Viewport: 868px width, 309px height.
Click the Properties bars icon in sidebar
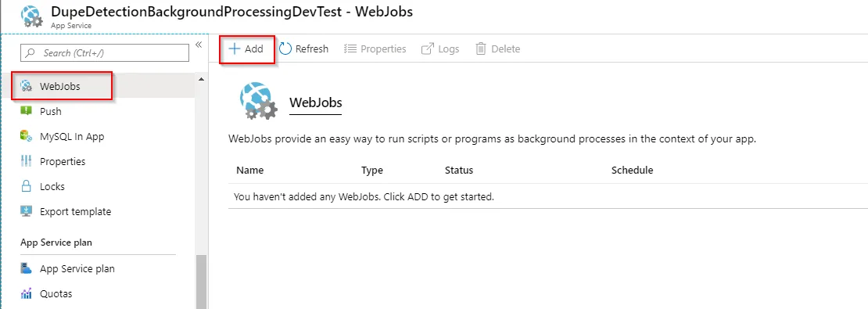pos(26,161)
